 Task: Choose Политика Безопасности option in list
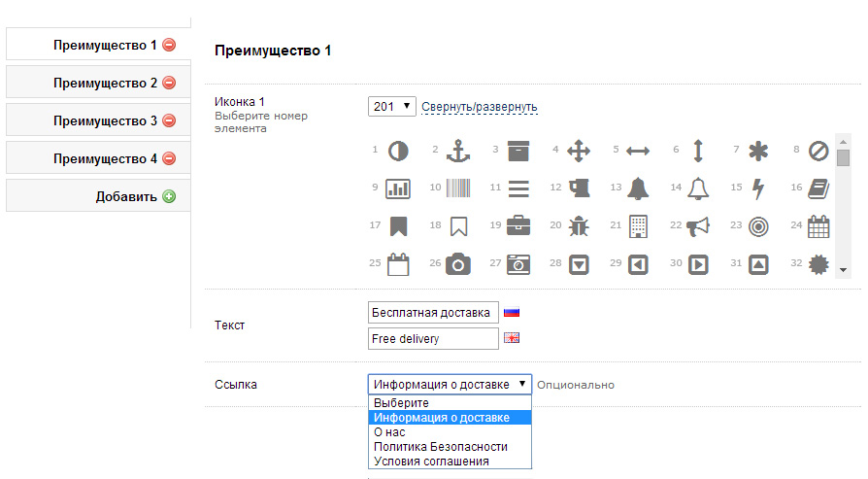[x=440, y=446]
